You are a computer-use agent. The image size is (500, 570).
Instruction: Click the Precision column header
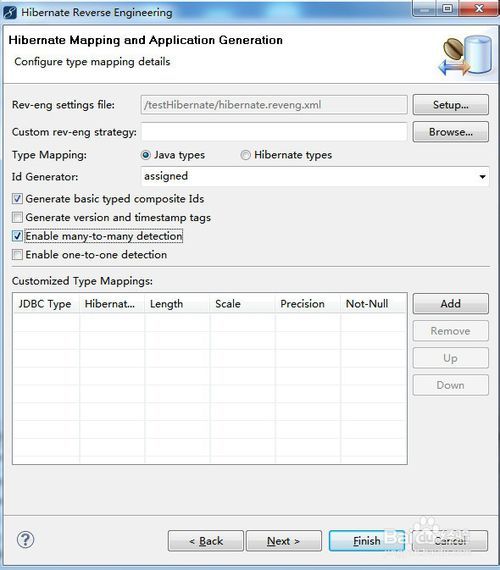(308, 304)
